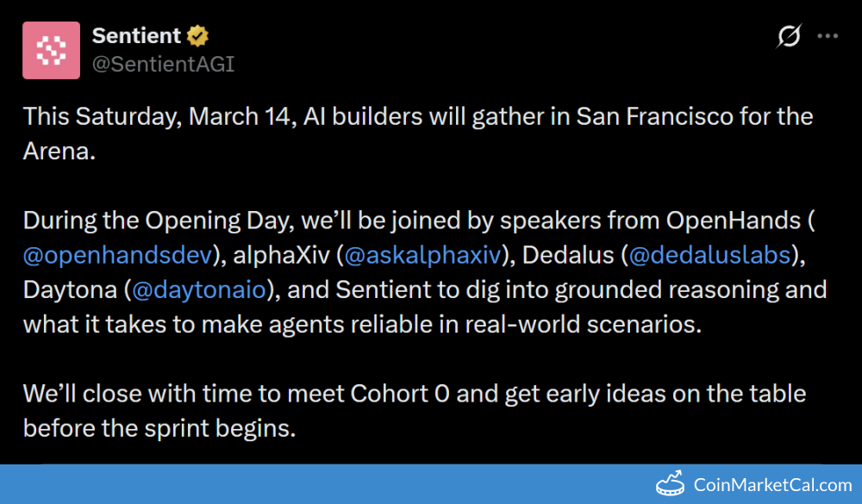Click "before the sprint begins" line
The height and width of the screenshot is (504, 862).
coord(159,428)
